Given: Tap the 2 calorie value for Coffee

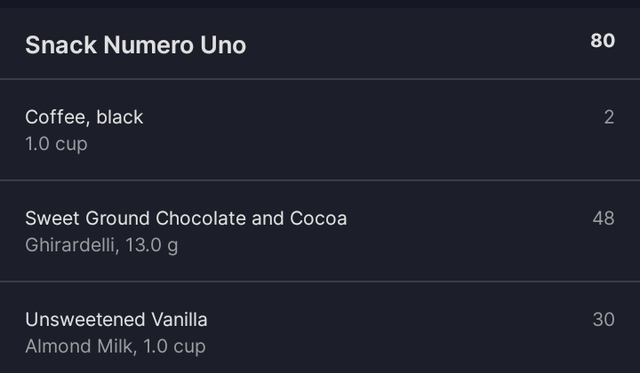Looking at the screenshot, I should pyautogui.click(x=609, y=117).
